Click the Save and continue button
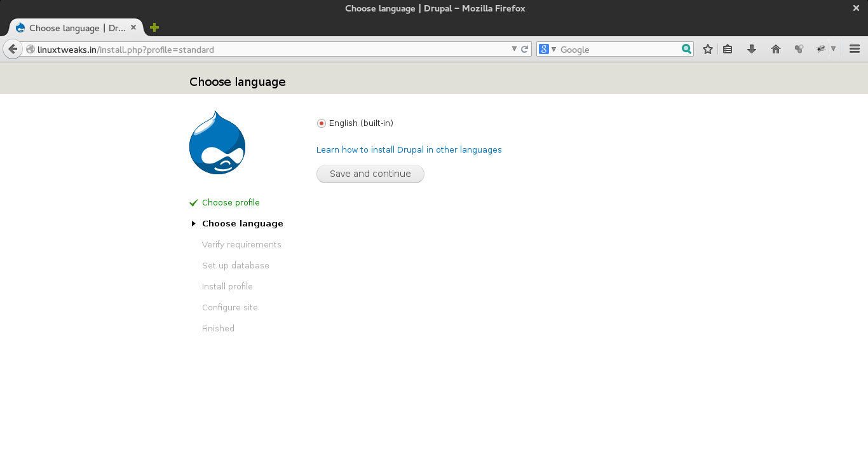 [x=370, y=174]
